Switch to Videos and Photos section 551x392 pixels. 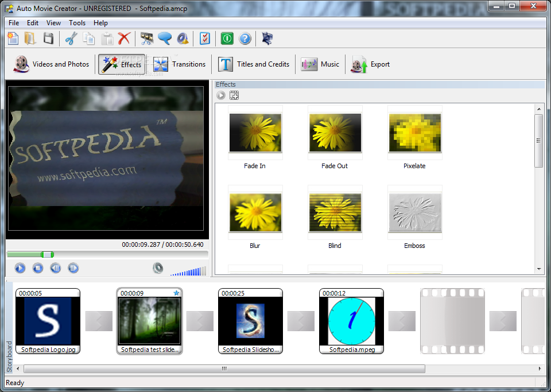[51, 64]
